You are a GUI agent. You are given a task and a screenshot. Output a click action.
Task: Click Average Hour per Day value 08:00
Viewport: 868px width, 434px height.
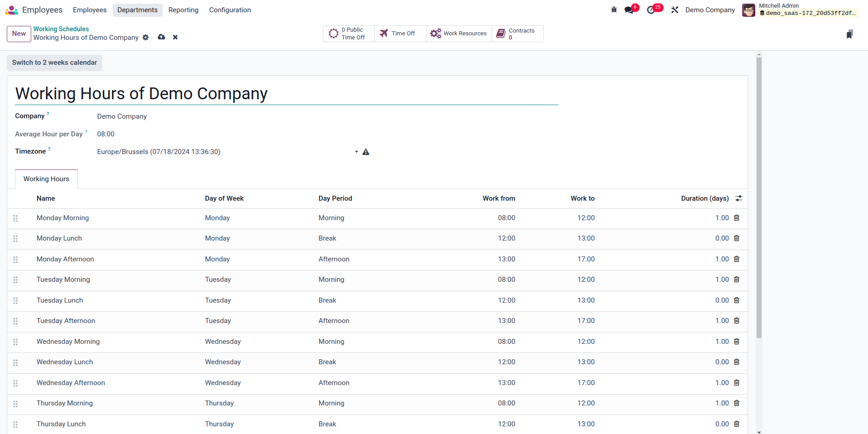tap(106, 134)
